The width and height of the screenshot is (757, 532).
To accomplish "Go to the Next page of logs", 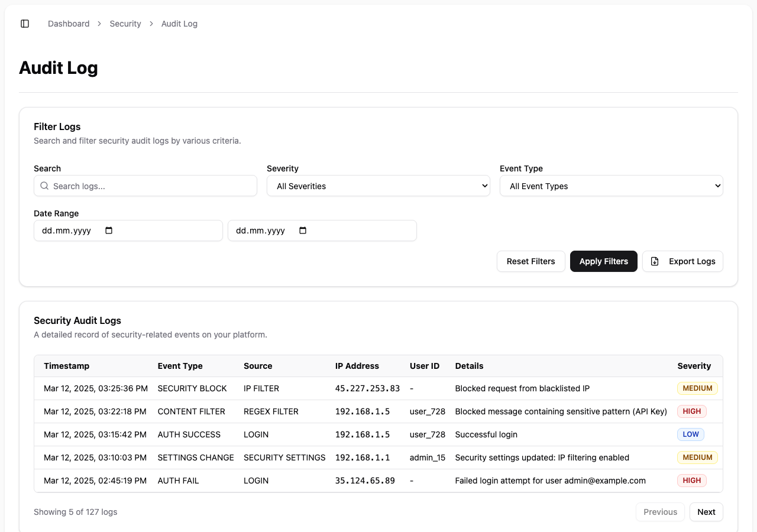I will point(706,512).
